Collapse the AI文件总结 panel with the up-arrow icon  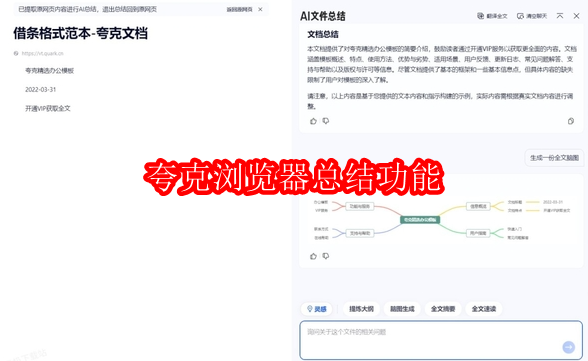click(560, 16)
